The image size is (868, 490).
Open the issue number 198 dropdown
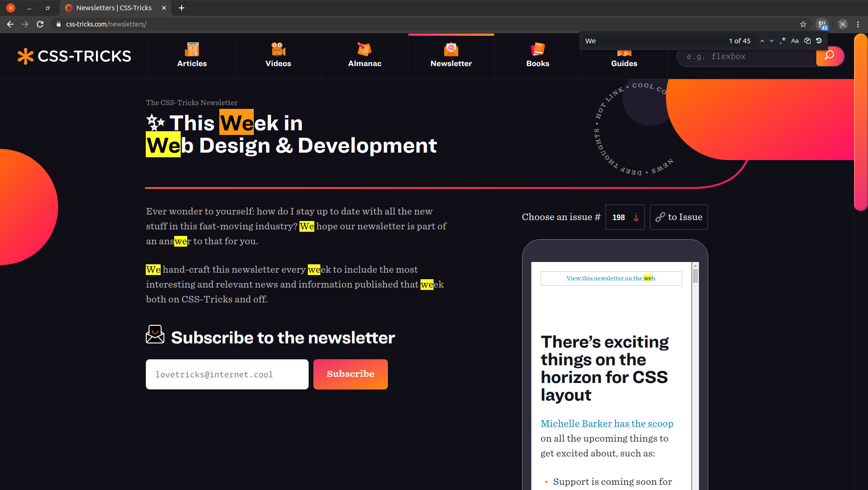pos(625,217)
